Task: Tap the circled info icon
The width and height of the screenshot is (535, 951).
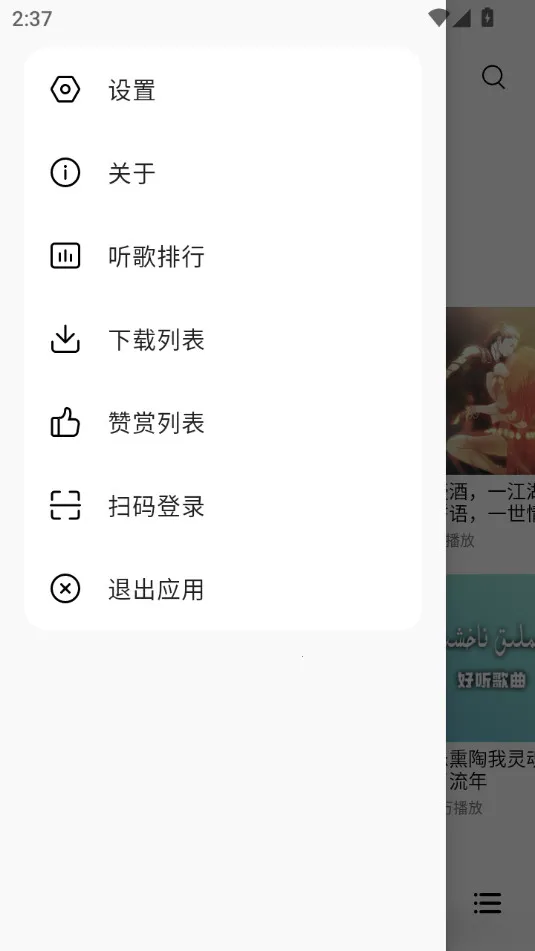Action: tap(65, 173)
